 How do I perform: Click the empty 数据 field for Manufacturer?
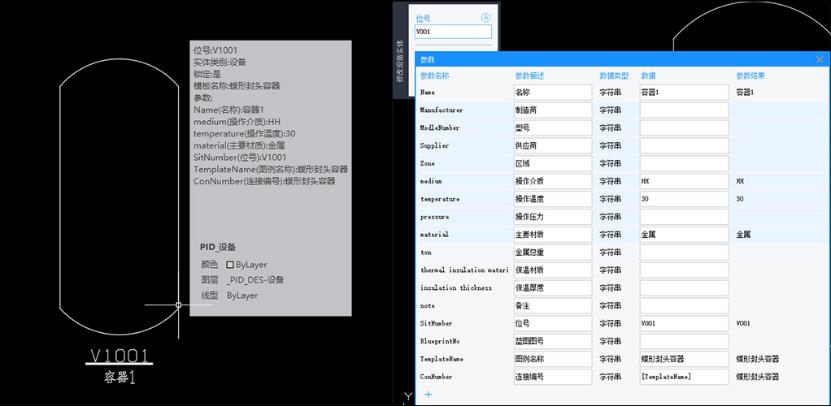pyautogui.click(x=683, y=110)
